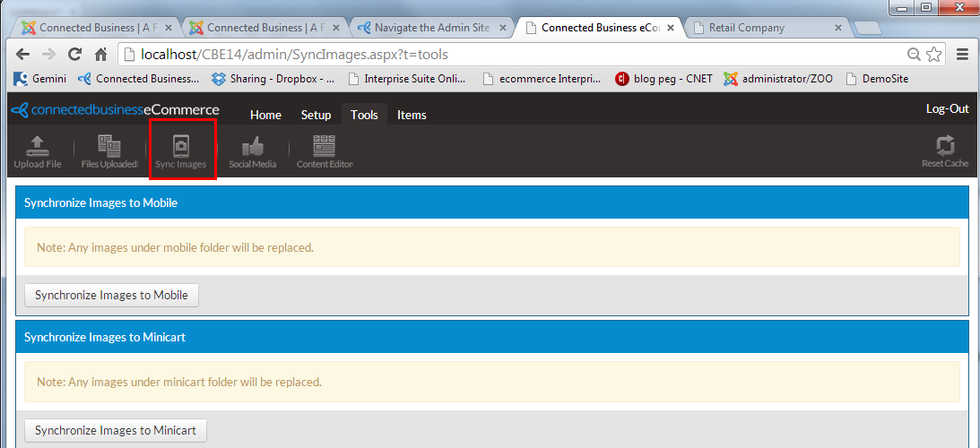This screenshot has height=448, width=980.
Task: Click the Reset Cache icon
Action: pyautogui.click(x=945, y=151)
